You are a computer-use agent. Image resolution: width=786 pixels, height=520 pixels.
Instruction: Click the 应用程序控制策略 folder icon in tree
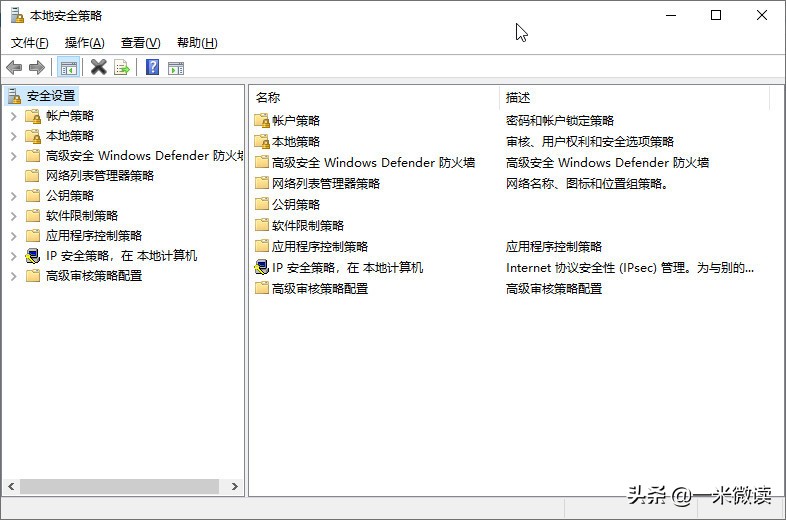click(33, 236)
